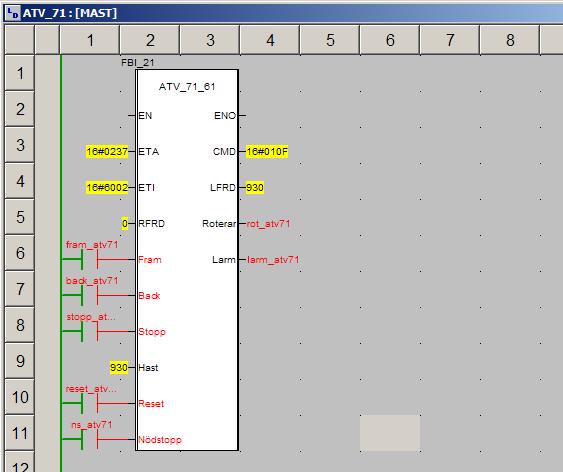Click the EN input pin

pos(145,116)
